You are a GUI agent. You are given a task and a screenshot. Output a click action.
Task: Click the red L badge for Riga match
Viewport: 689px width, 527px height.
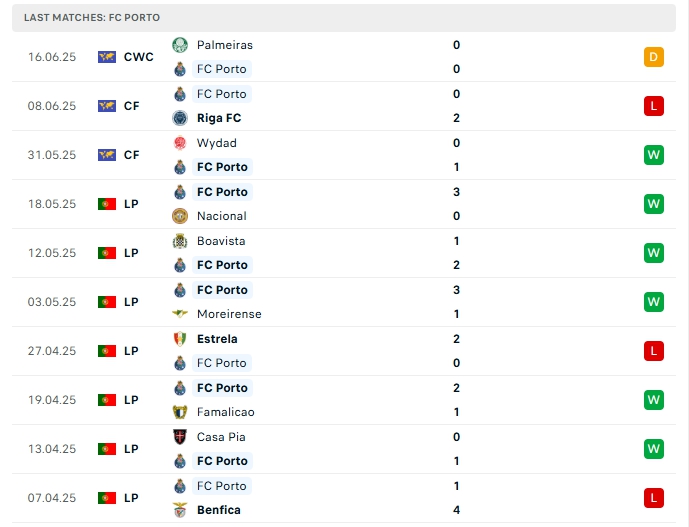654,106
